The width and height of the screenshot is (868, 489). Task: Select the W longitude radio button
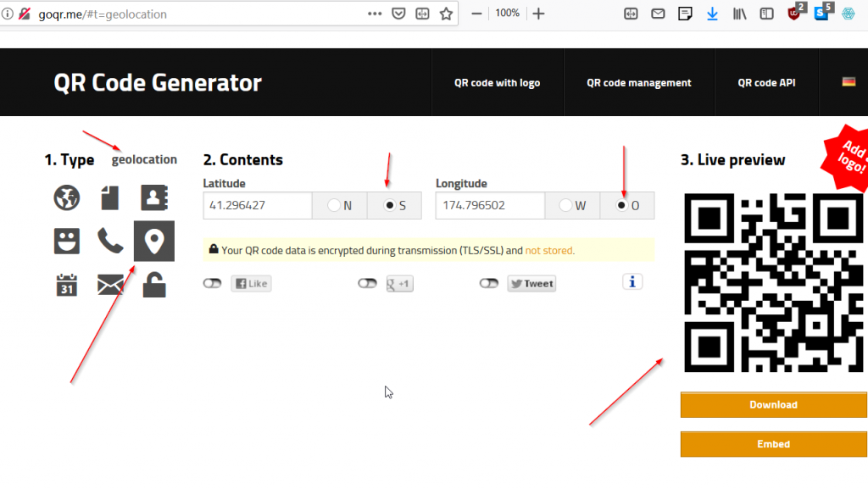(x=565, y=206)
